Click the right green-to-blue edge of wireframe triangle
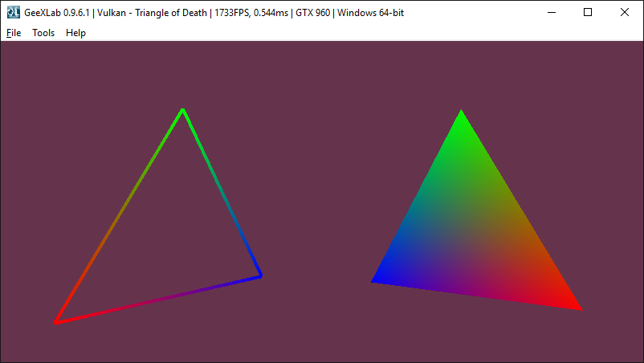Viewport: 644px width, 363px height. click(x=221, y=193)
